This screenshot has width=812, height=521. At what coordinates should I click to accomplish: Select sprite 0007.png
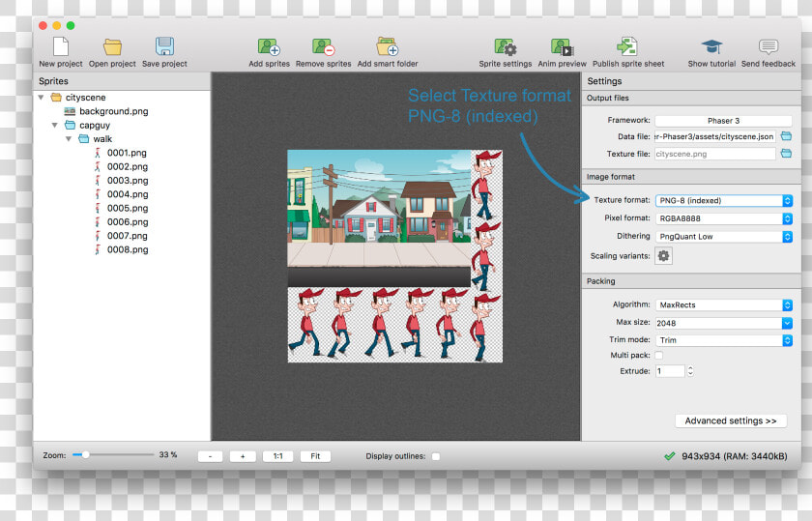(127, 236)
